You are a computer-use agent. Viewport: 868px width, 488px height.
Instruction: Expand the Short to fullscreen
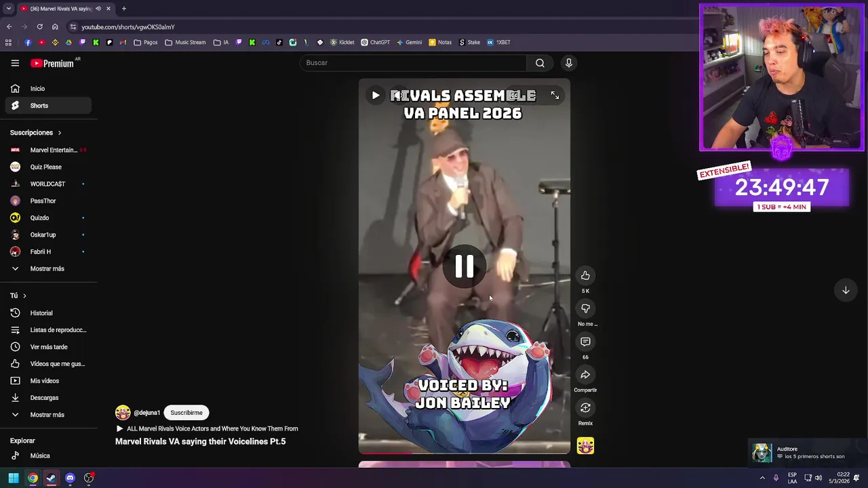point(555,96)
